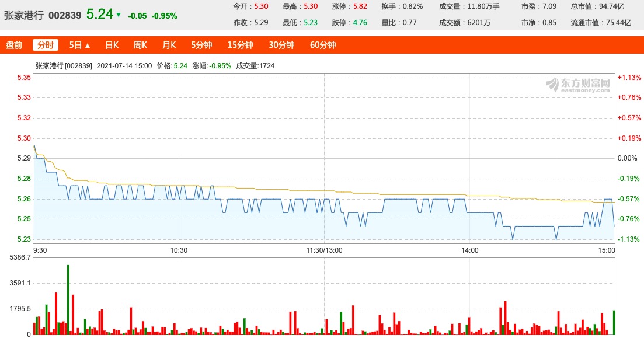The height and width of the screenshot is (338, 644).
Task: Click the 9:30 time axis label
Action: pos(40,250)
